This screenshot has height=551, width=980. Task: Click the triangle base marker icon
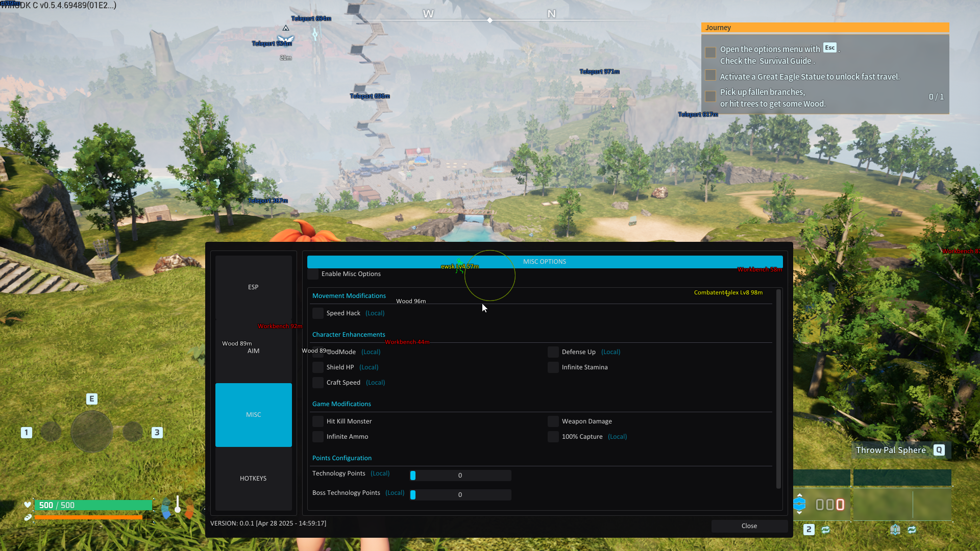(286, 28)
